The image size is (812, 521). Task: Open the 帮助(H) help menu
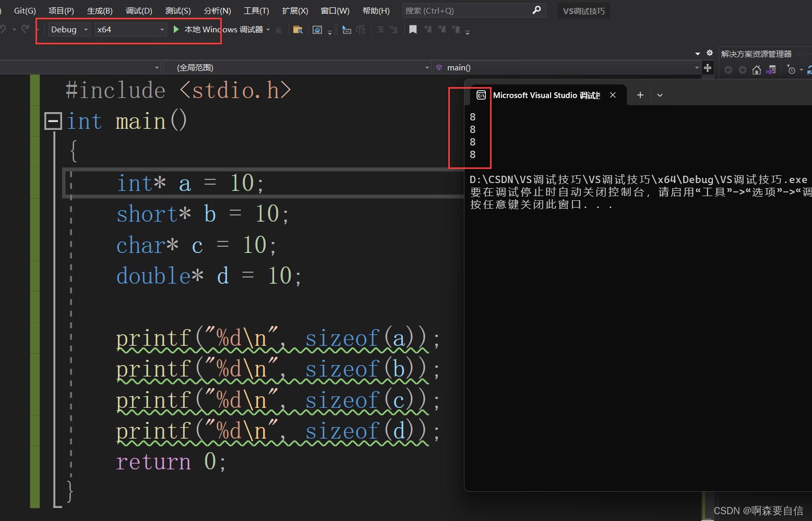376,10
